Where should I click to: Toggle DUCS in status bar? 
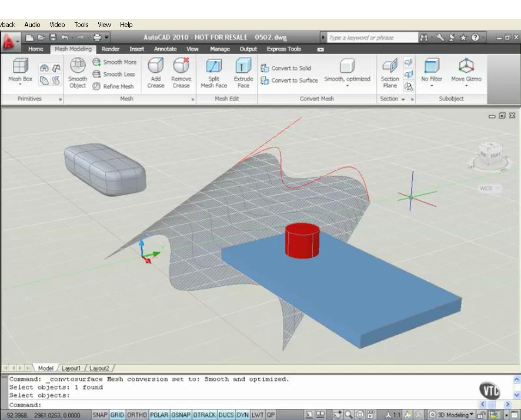click(226, 415)
